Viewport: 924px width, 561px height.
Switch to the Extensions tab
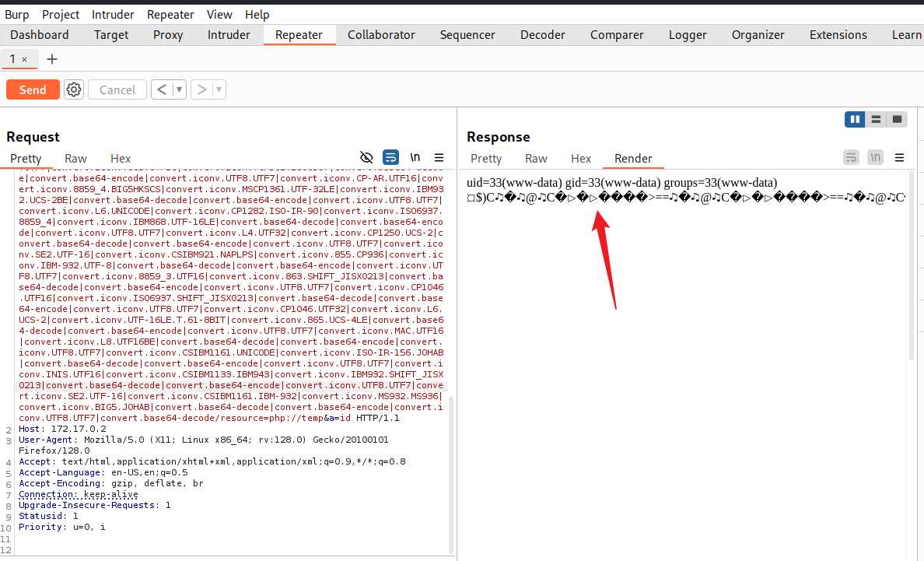(x=838, y=35)
